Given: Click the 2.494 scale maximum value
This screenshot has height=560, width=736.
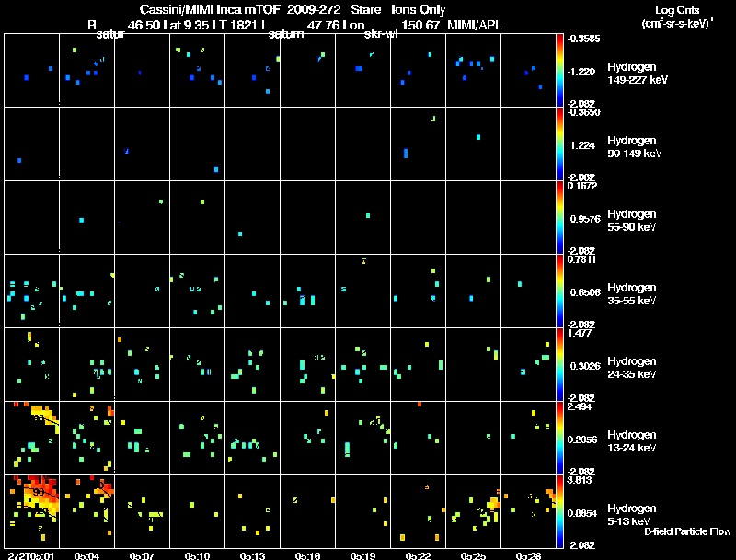Looking at the screenshot, I should (x=580, y=406).
